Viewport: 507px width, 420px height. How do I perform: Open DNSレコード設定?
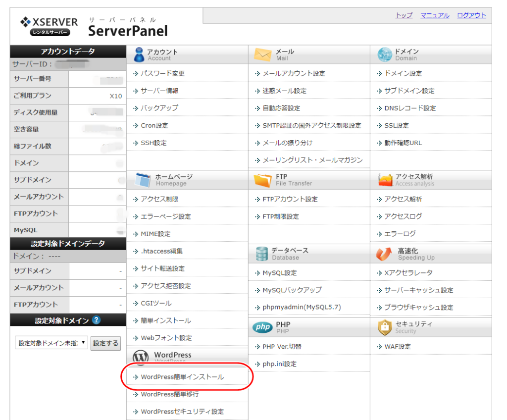pos(410,108)
